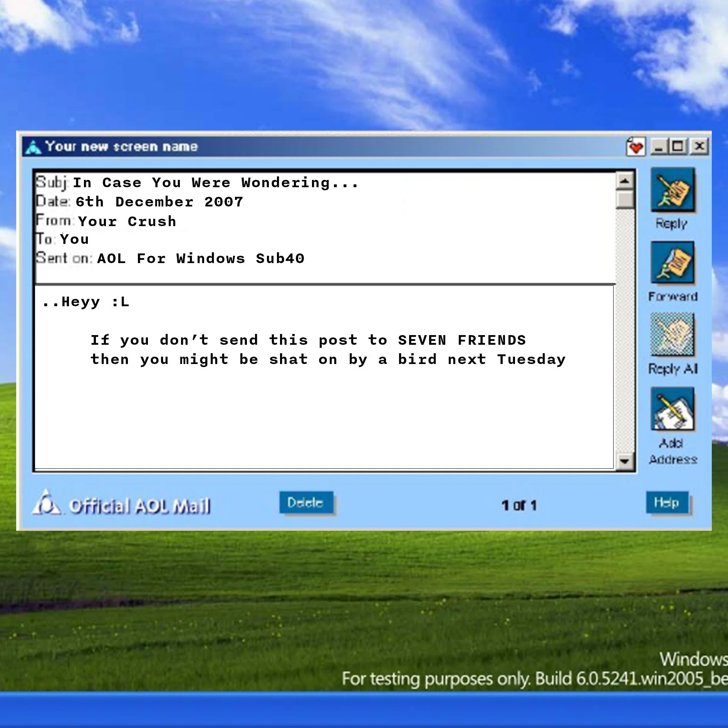This screenshot has width=728, height=728.
Task: Click the scrollbar thumb in the message pane
Action: click(625, 200)
